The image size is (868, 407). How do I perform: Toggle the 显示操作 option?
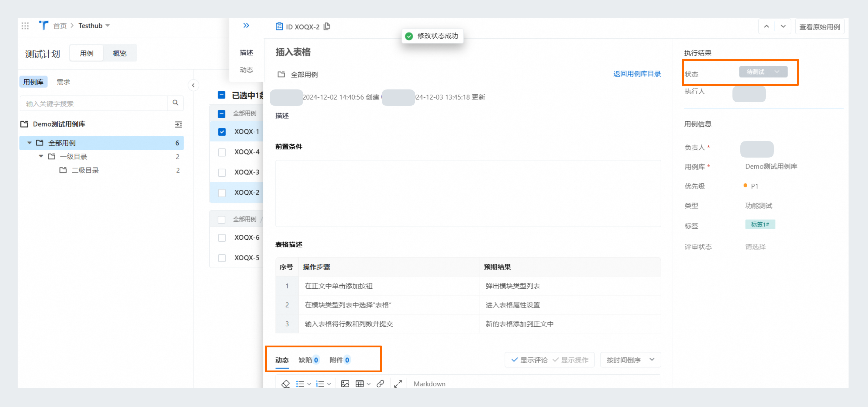[x=570, y=360]
